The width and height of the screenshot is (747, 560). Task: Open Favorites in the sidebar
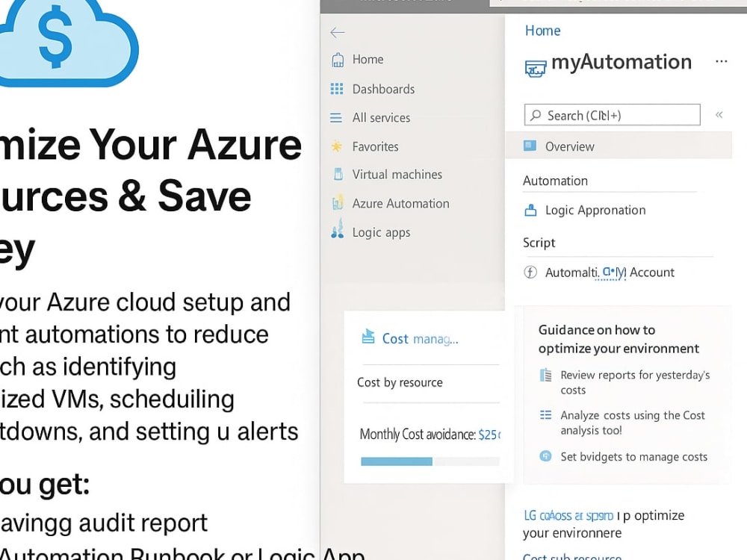[x=376, y=146]
